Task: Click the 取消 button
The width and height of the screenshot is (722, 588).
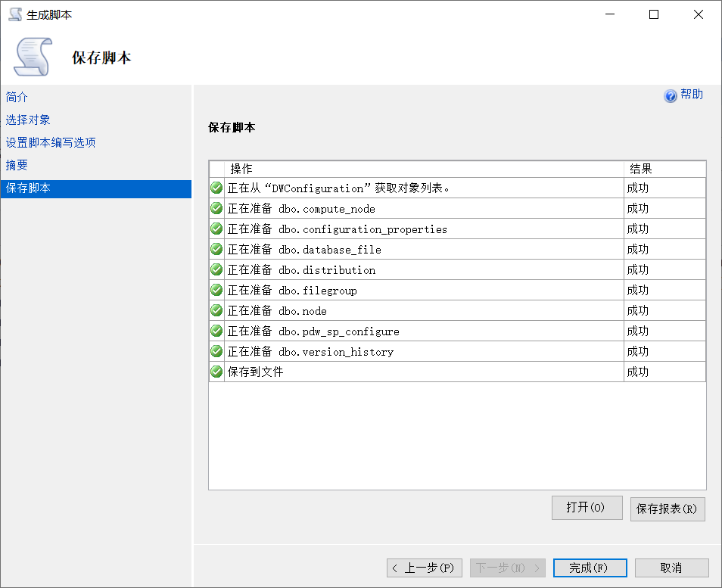Action: 671,568
